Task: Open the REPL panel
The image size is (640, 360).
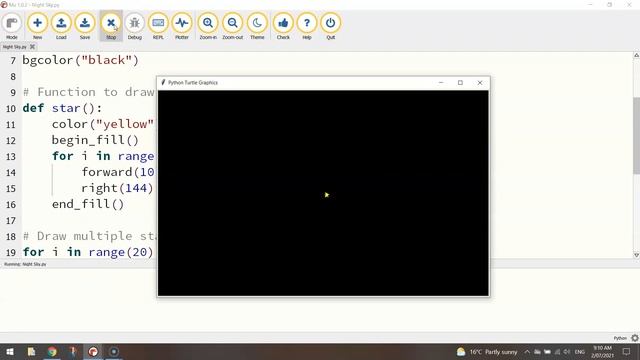Action: [x=158, y=26]
